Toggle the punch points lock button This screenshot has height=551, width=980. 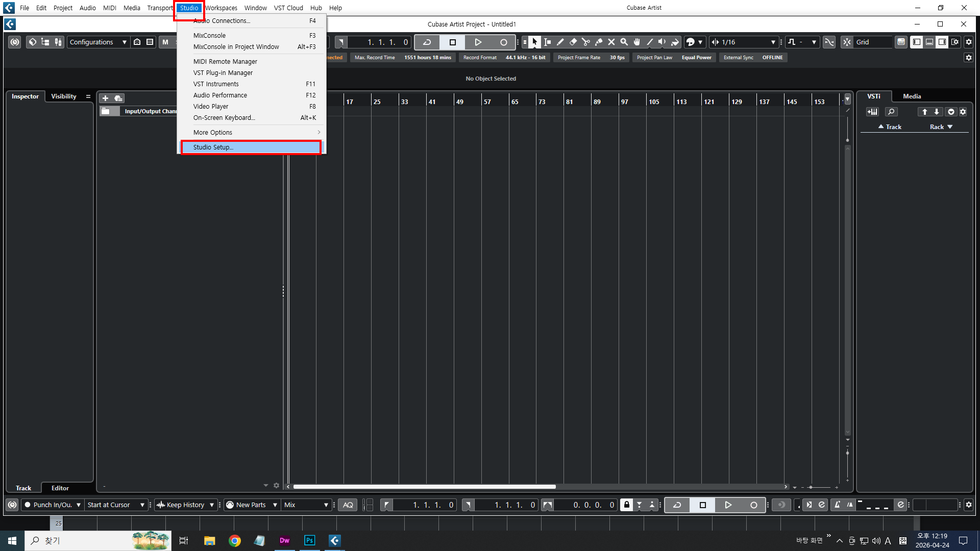[x=627, y=505]
